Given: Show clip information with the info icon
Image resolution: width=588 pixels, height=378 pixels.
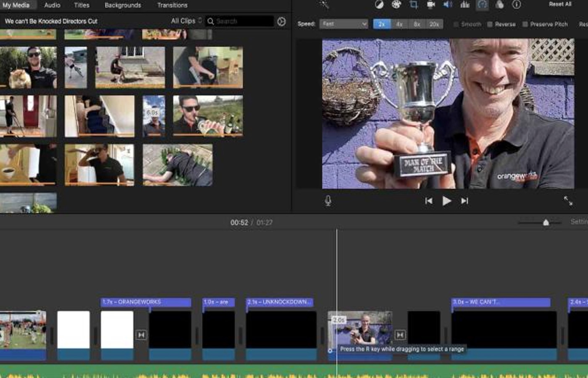Looking at the screenshot, I should pos(517,5).
